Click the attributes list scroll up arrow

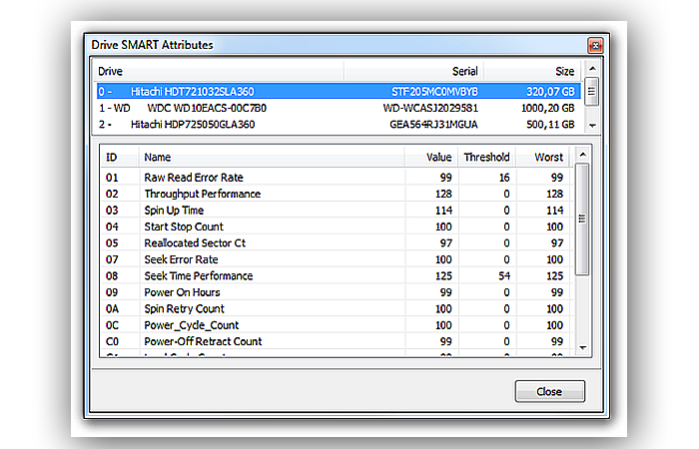[x=583, y=155]
